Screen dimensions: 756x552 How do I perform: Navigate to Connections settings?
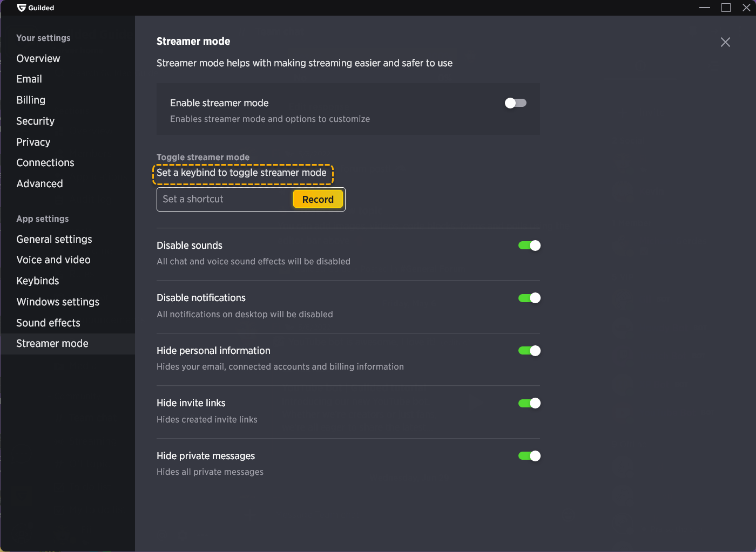(45, 162)
